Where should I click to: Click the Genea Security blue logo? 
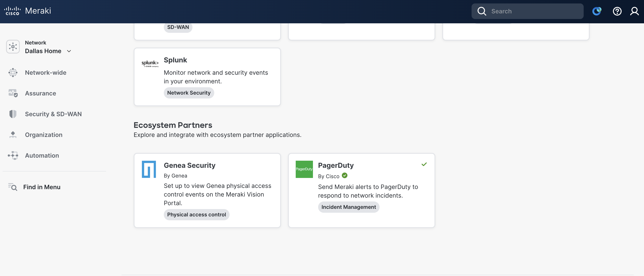149,169
